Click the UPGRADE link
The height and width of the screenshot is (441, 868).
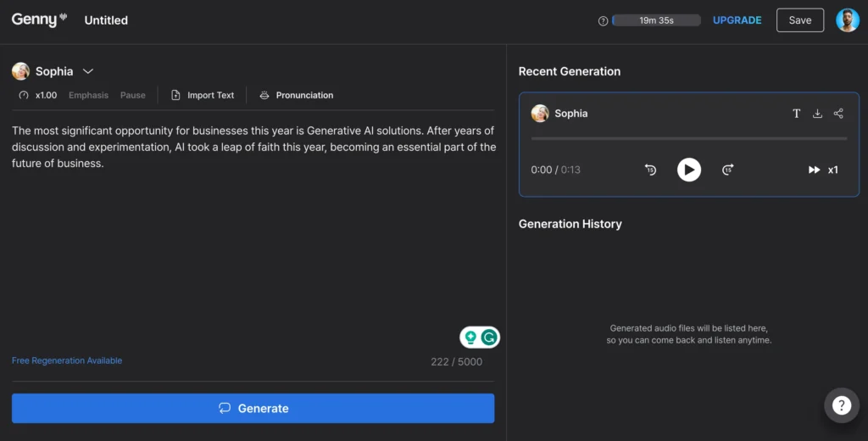point(737,20)
